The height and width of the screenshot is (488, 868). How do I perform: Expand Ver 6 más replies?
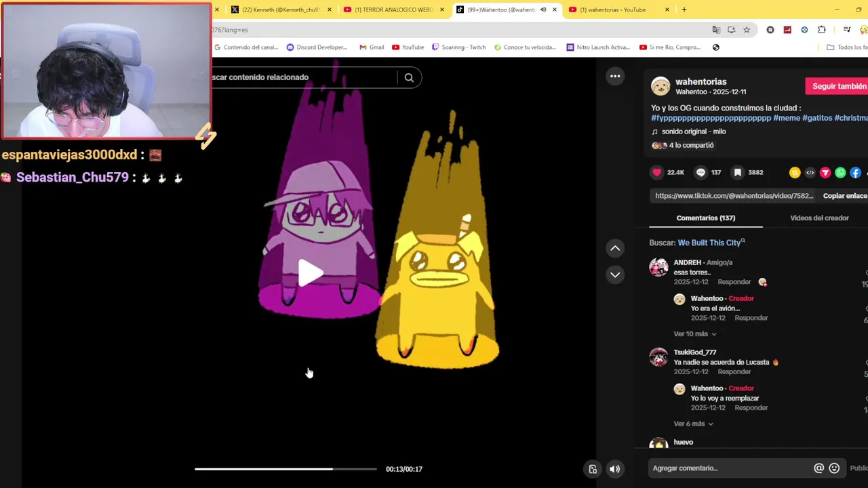pyautogui.click(x=693, y=424)
